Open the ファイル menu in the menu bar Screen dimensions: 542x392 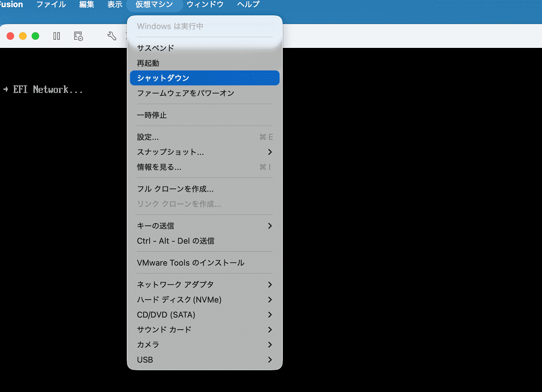51,5
